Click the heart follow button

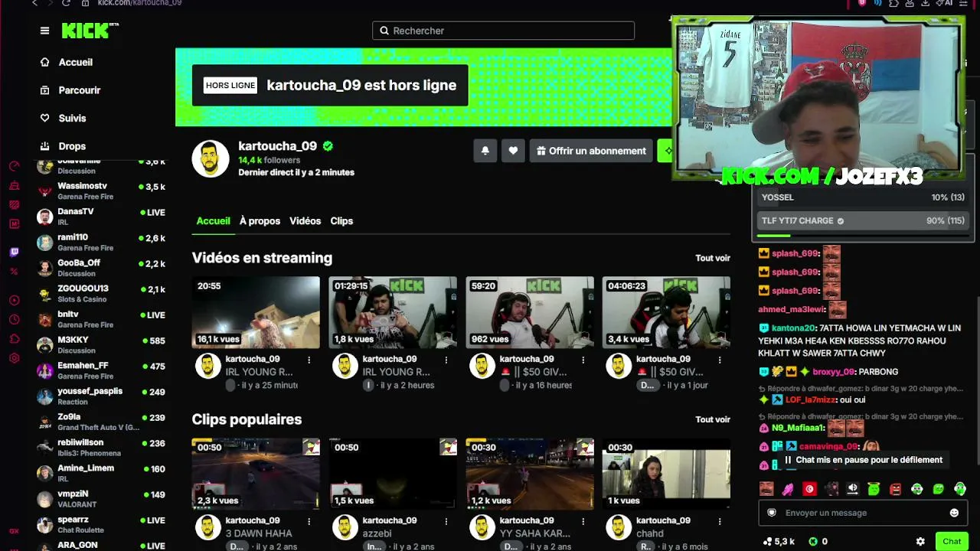(x=513, y=151)
